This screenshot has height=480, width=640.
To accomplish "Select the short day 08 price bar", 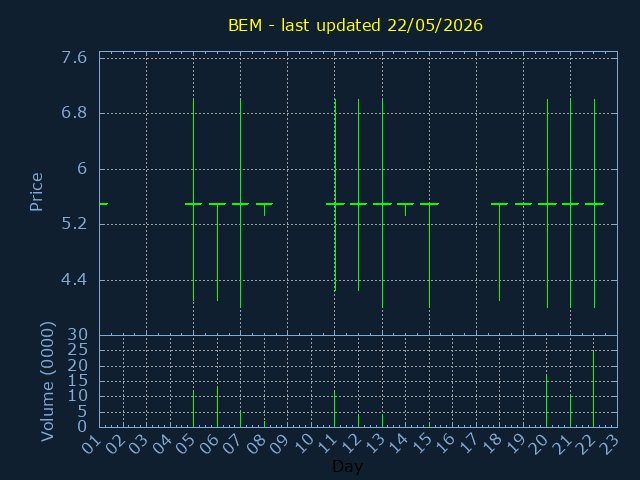I will 264,209.
